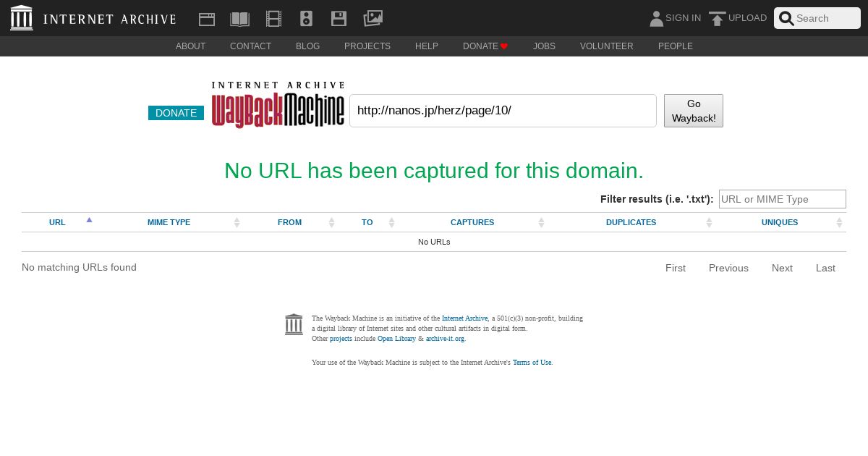Click the Wayback URL input field

[503, 111]
